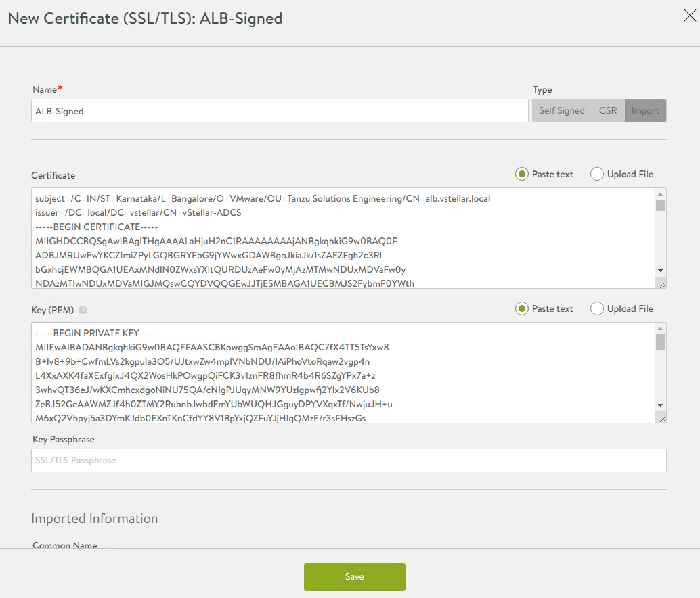Close the New Certificate dialog
Image resolution: width=700 pixels, height=598 pixels.
(x=689, y=16)
